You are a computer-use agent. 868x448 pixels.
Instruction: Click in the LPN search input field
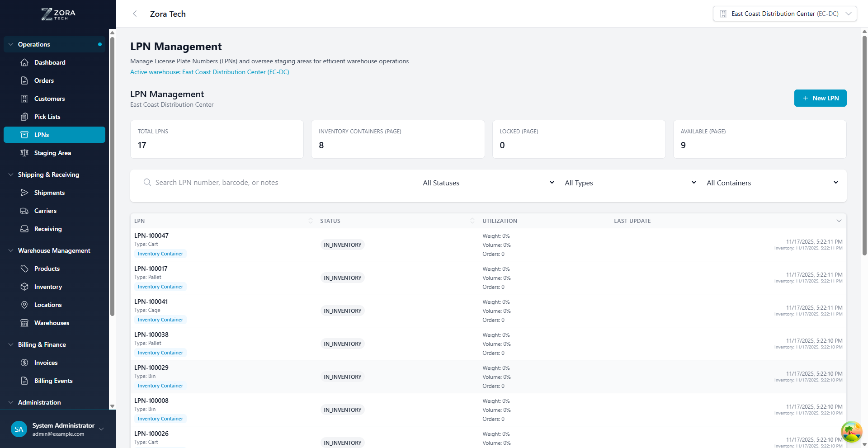pyautogui.click(x=249, y=182)
